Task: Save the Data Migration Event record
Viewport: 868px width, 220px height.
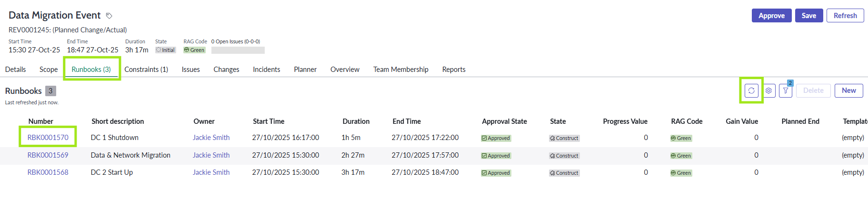Action: (808, 16)
